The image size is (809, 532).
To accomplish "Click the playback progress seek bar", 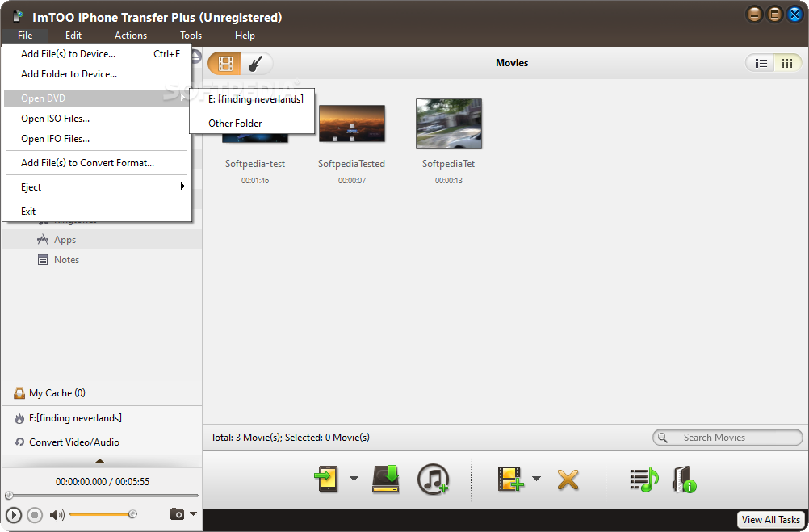I will (102, 496).
